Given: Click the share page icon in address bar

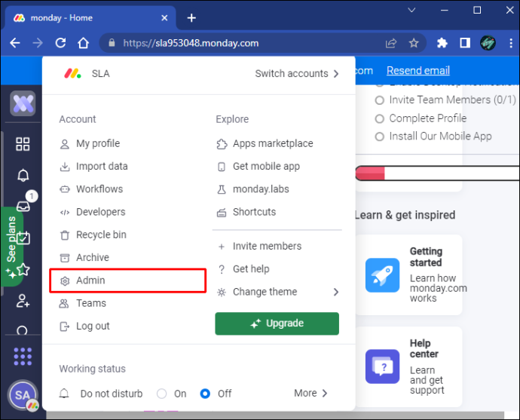Looking at the screenshot, I should tap(391, 43).
